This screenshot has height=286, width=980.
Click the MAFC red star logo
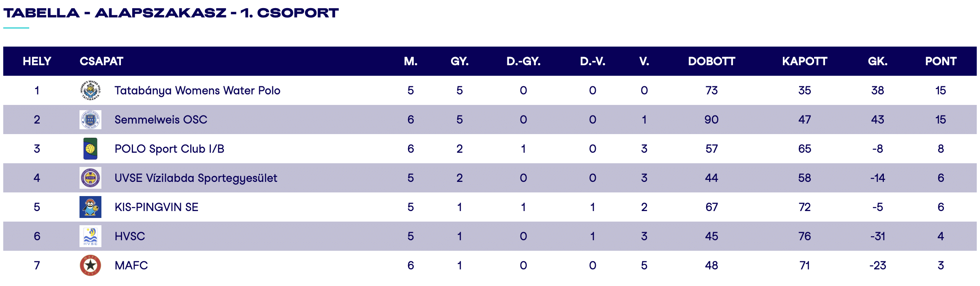pyautogui.click(x=90, y=265)
